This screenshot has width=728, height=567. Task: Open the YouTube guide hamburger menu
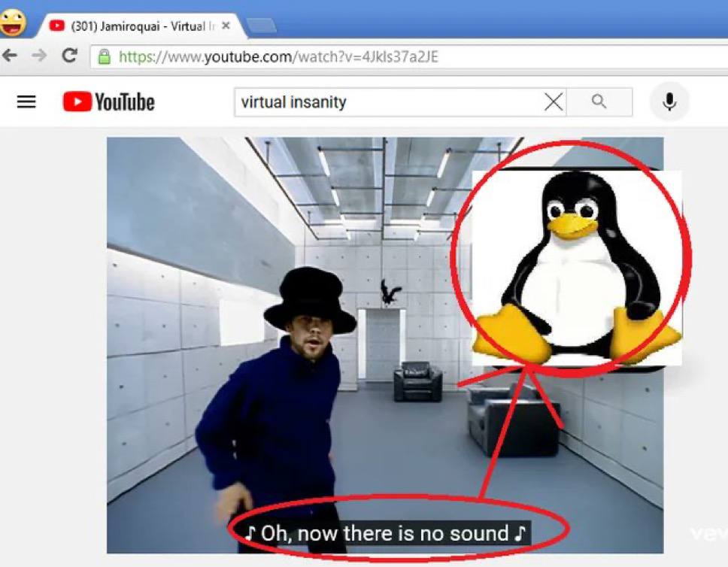26,102
